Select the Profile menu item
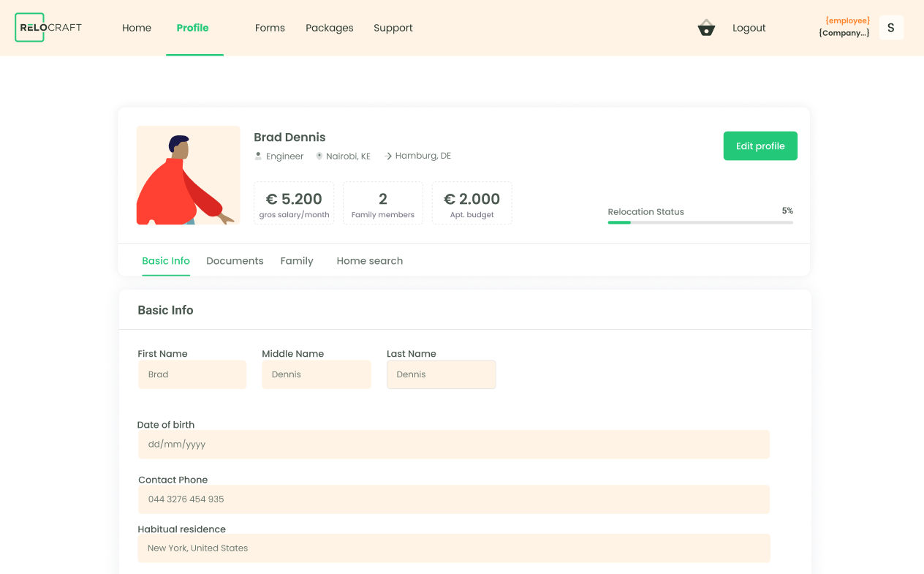Viewport: 924px width, 574px height. (193, 28)
